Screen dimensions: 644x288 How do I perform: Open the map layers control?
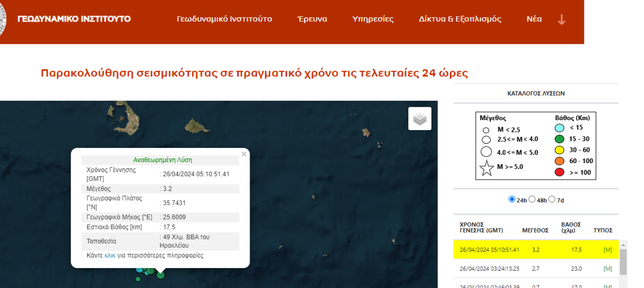pyautogui.click(x=420, y=119)
